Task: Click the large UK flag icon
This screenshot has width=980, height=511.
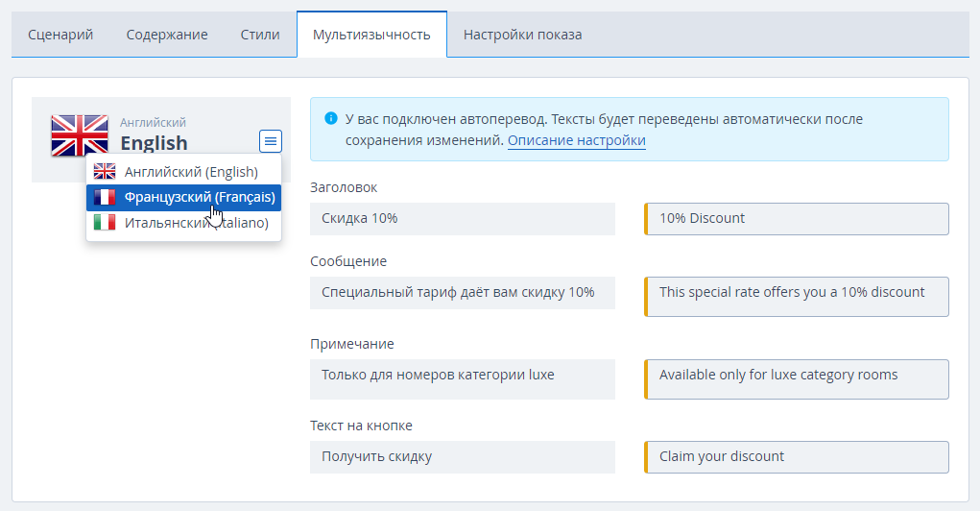Action: point(80,135)
